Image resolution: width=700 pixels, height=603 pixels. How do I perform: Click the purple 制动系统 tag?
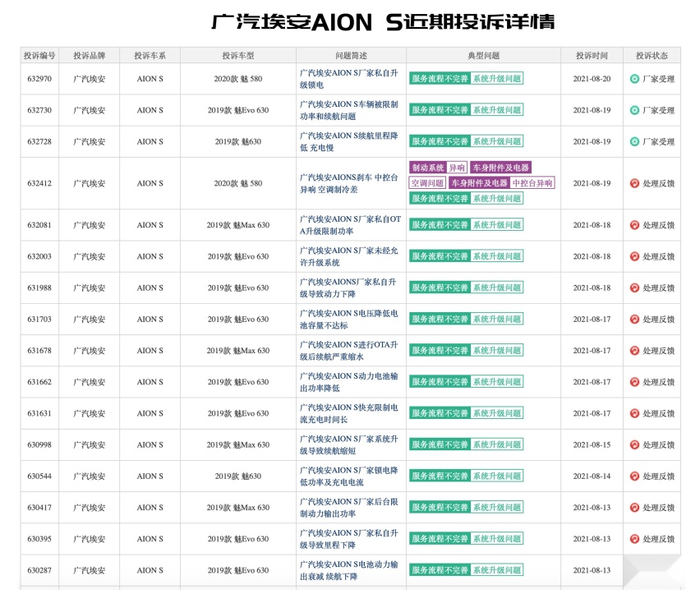click(428, 168)
